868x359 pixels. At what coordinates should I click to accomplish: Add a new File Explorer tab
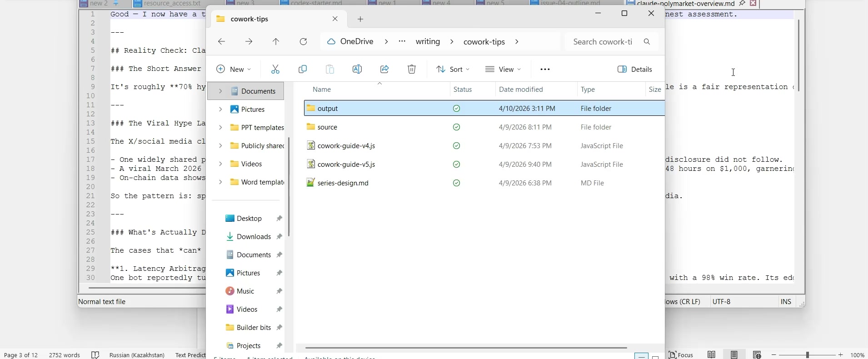tap(361, 19)
